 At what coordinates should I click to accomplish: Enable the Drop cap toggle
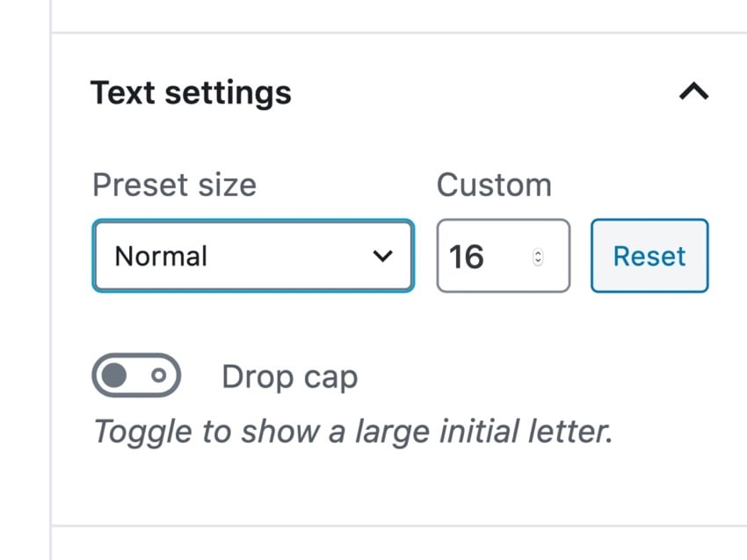pos(136,376)
